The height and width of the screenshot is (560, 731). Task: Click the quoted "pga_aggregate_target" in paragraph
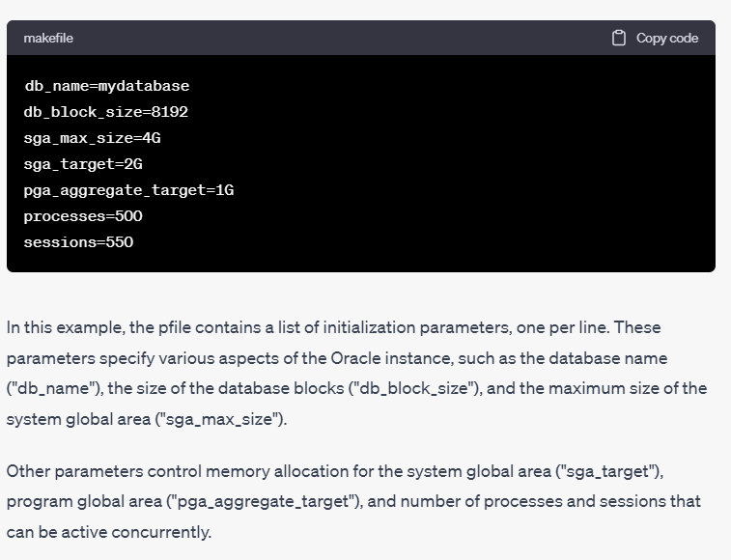tap(263, 501)
